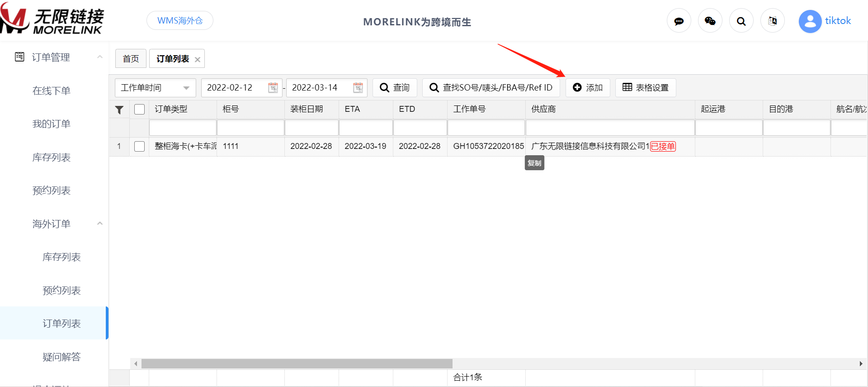Click the ETD column filter input

click(x=420, y=128)
